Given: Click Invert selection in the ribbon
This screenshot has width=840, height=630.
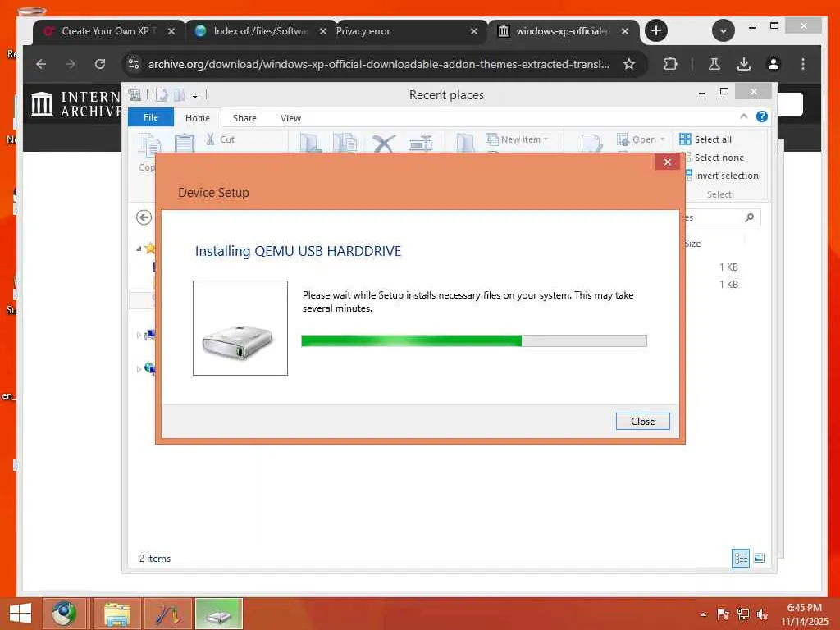Looking at the screenshot, I should point(722,176).
